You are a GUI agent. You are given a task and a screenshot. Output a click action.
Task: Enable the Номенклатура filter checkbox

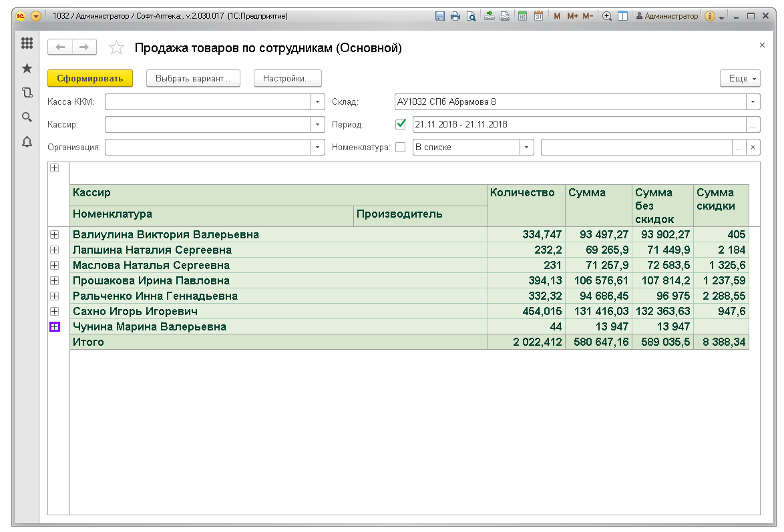point(401,148)
